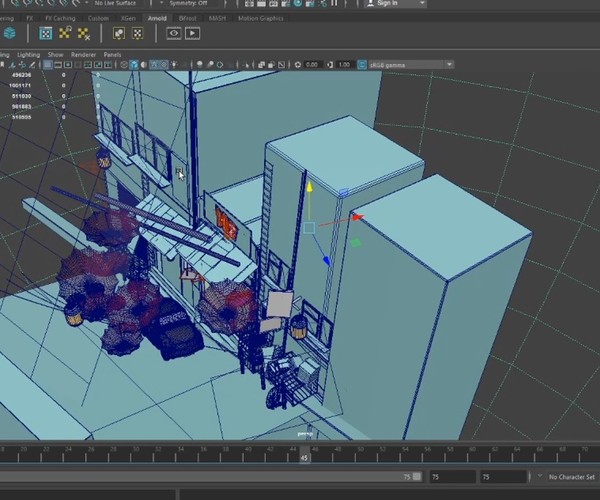Screen dimensions: 600x500
Task: Click the gamma icon beside 1.00 field
Action: [330, 65]
